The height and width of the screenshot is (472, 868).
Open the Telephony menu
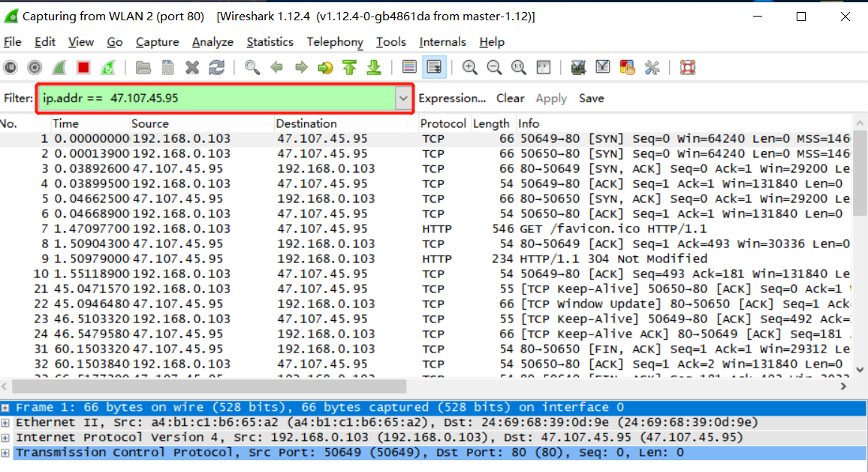pyautogui.click(x=335, y=42)
